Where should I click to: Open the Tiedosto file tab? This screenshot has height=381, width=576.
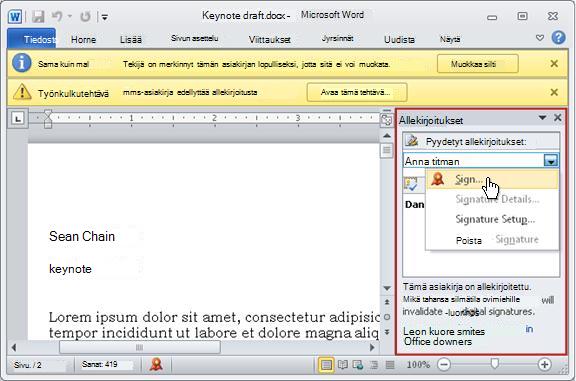(32, 39)
